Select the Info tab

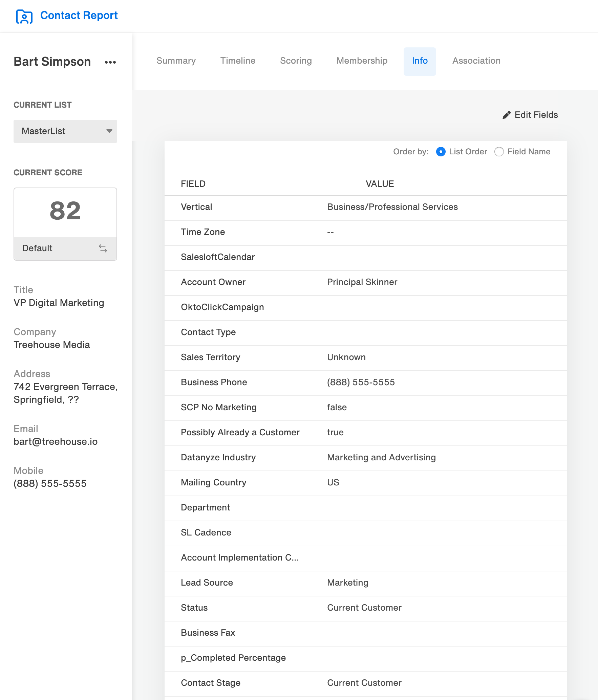pyautogui.click(x=420, y=61)
